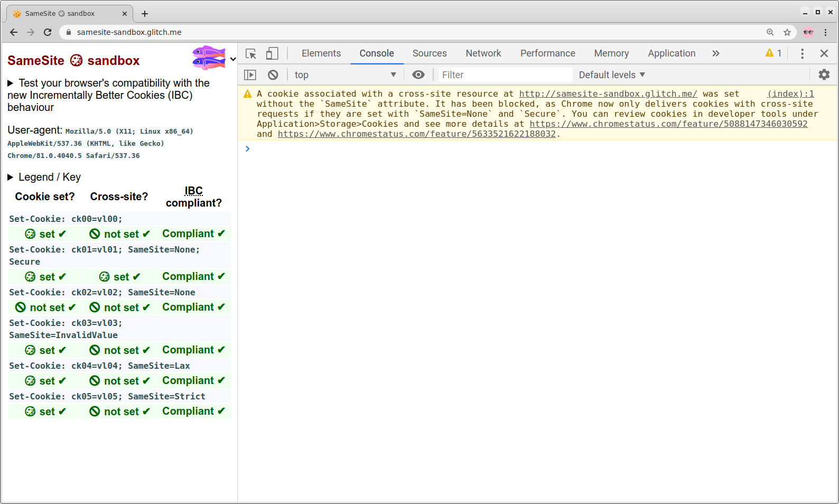Click the ck03 SameSite=InvalidValue cookie row

point(119,329)
